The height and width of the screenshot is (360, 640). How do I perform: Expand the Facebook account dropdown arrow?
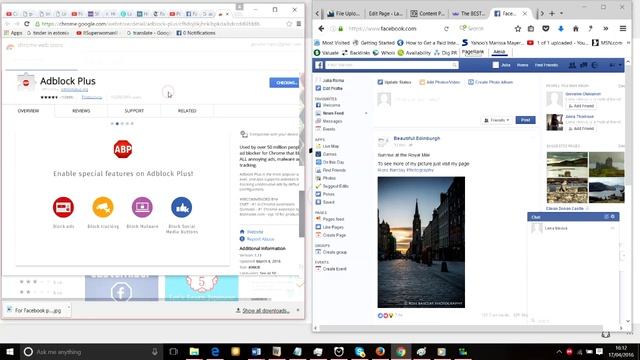click(x=620, y=65)
